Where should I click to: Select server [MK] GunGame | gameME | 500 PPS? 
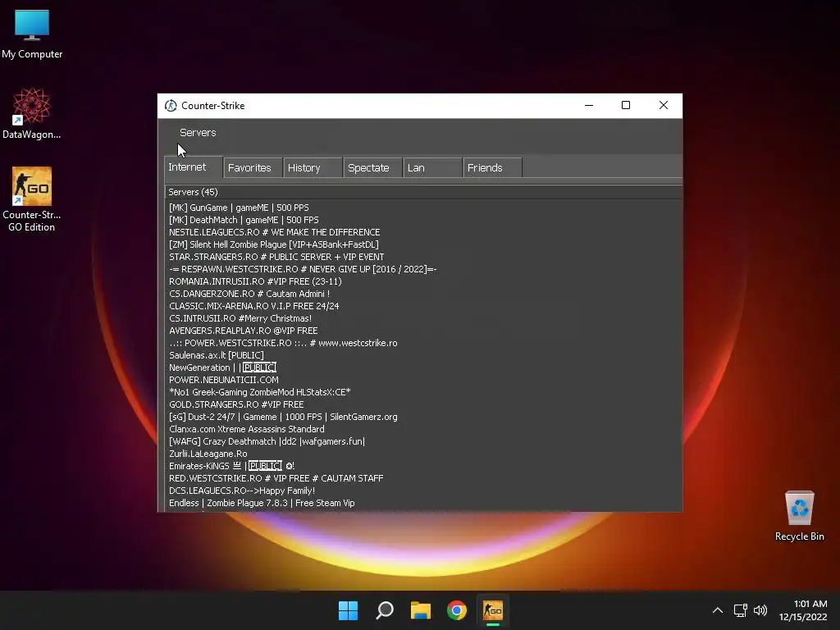pyautogui.click(x=423, y=208)
